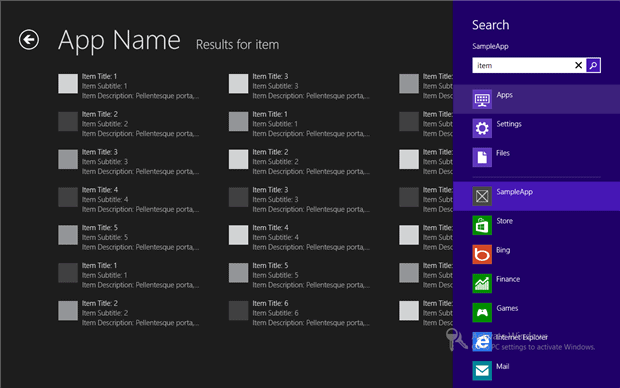Clear the search box with the X
The width and height of the screenshot is (620, 388).
(578, 65)
